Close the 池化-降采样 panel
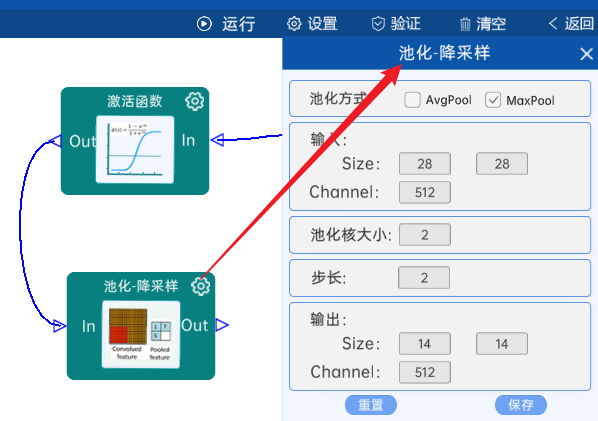598x421 pixels. tap(586, 54)
